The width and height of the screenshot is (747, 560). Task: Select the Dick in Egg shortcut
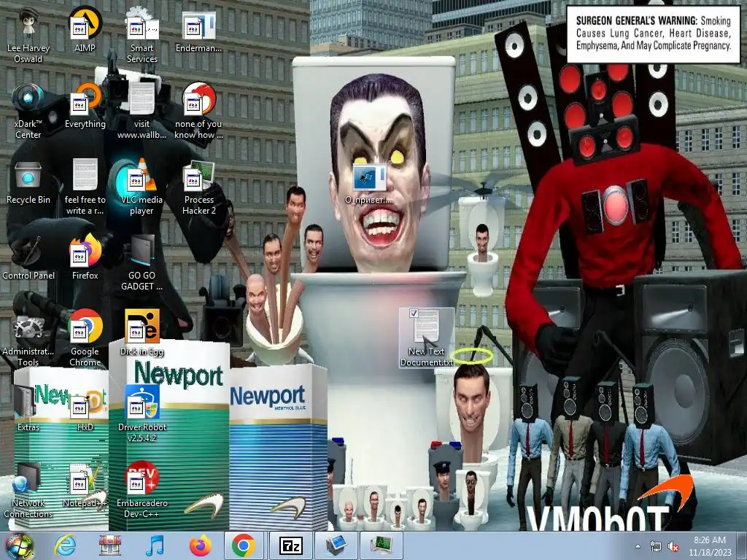click(142, 333)
